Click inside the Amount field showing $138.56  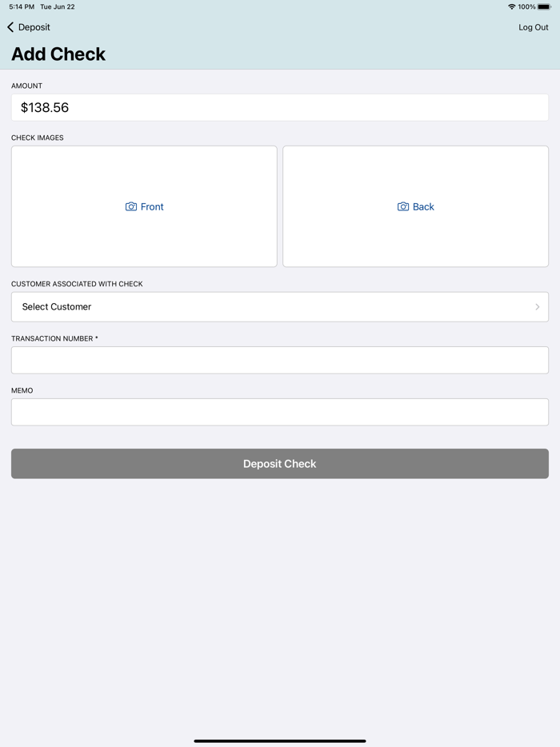click(279, 107)
